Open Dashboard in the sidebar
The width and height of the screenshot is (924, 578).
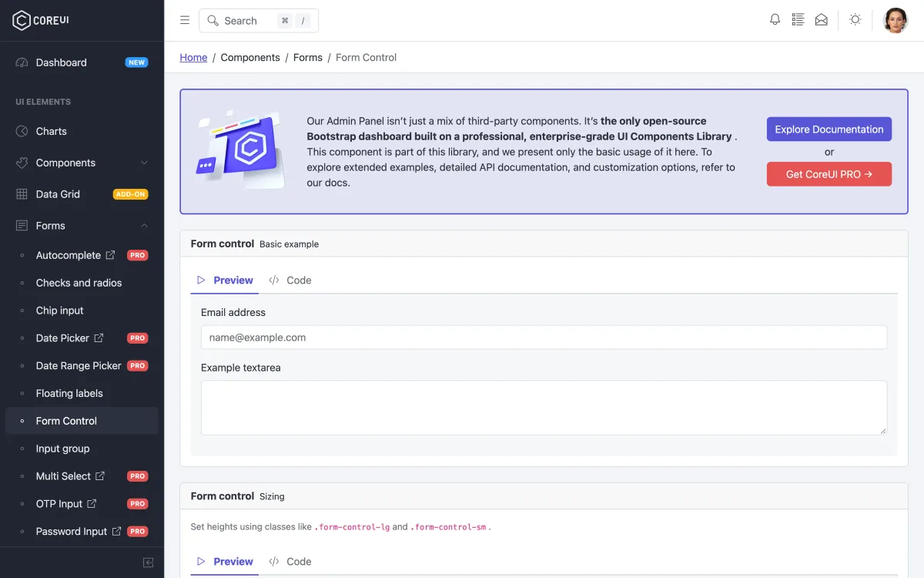[82, 62]
